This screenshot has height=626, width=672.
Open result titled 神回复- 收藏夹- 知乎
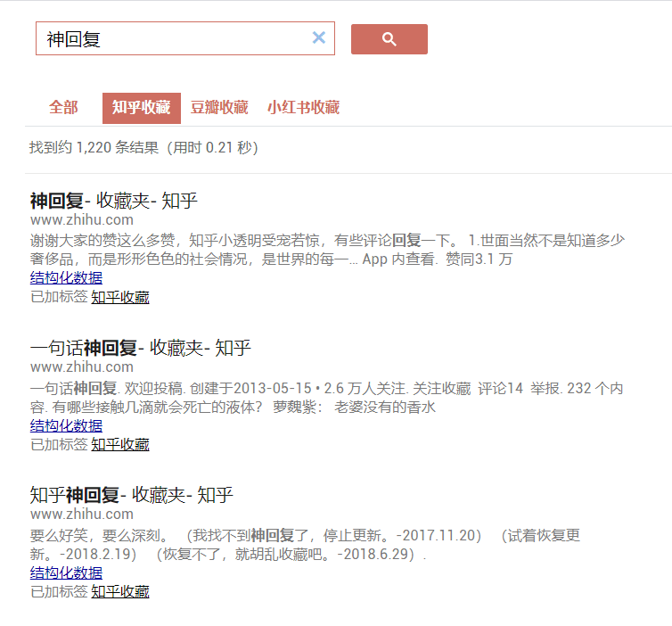(x=113, y=201)
